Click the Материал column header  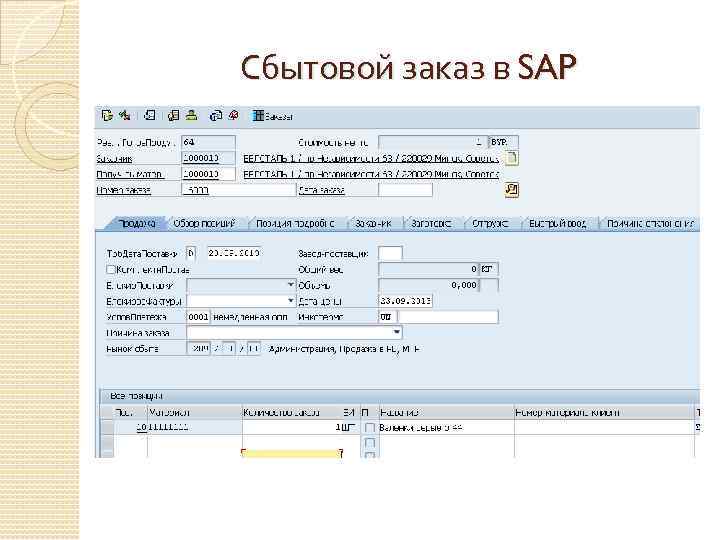(x=194, y=412)
